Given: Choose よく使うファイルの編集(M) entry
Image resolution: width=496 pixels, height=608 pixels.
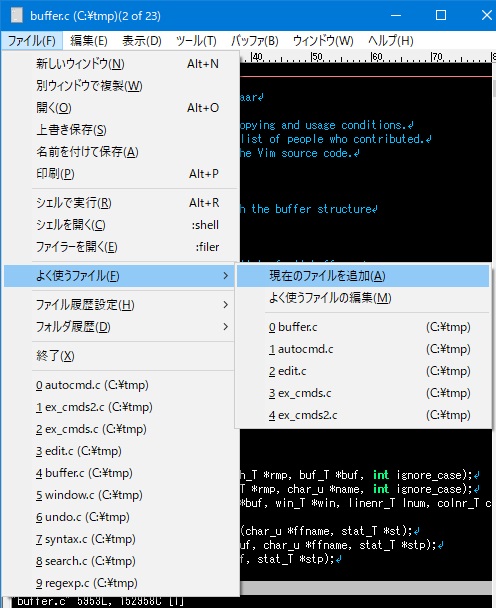Looking at the screenshot, I should pyautogui.click(x=363, y=298).
